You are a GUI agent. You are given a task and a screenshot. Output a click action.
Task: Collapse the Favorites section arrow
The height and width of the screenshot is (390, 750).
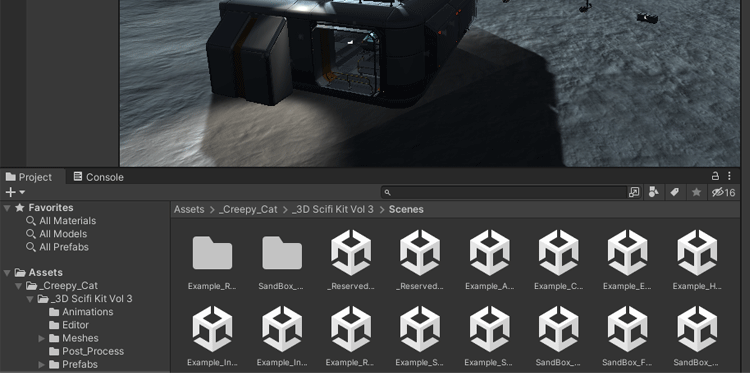click(7, 208)
